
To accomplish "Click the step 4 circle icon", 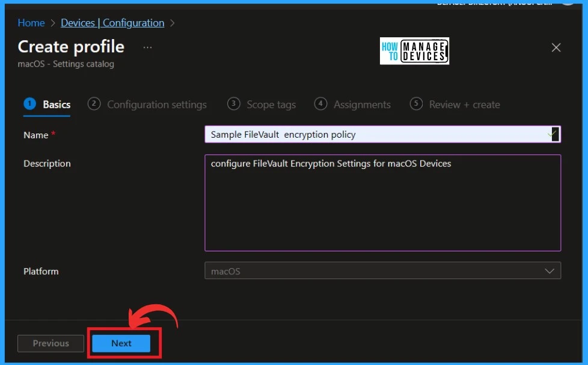I will coord(320,103).
